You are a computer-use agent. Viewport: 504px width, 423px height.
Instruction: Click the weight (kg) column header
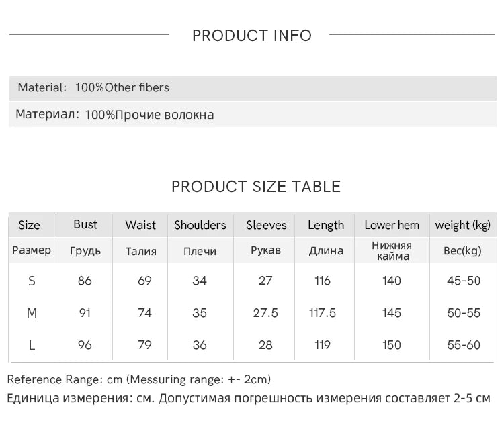point(463,225)
